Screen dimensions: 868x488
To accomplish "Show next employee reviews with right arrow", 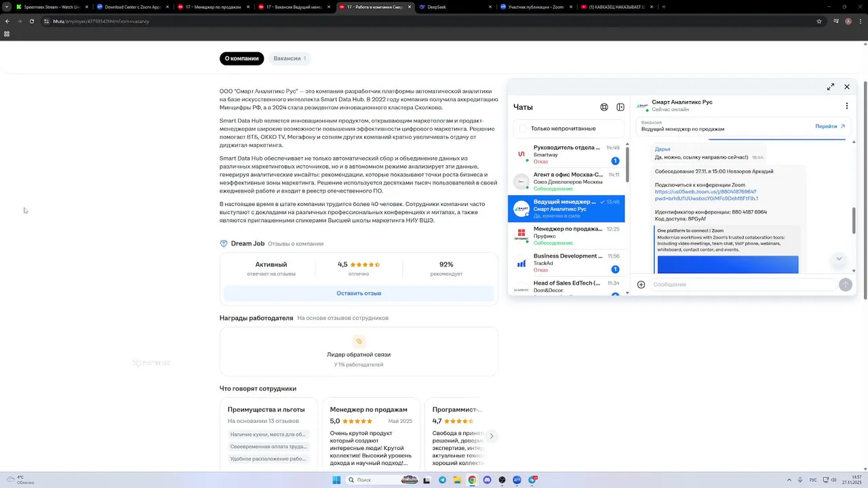I will [x=492, y=436].
